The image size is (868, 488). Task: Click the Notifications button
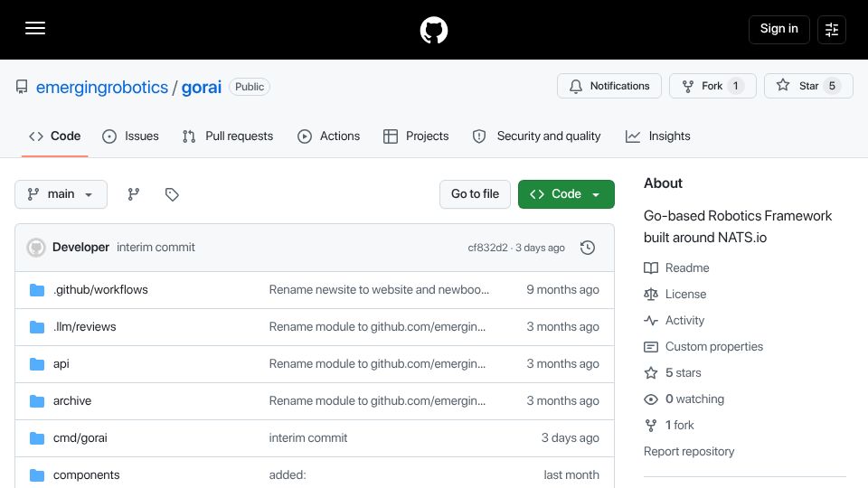point(609,86)
